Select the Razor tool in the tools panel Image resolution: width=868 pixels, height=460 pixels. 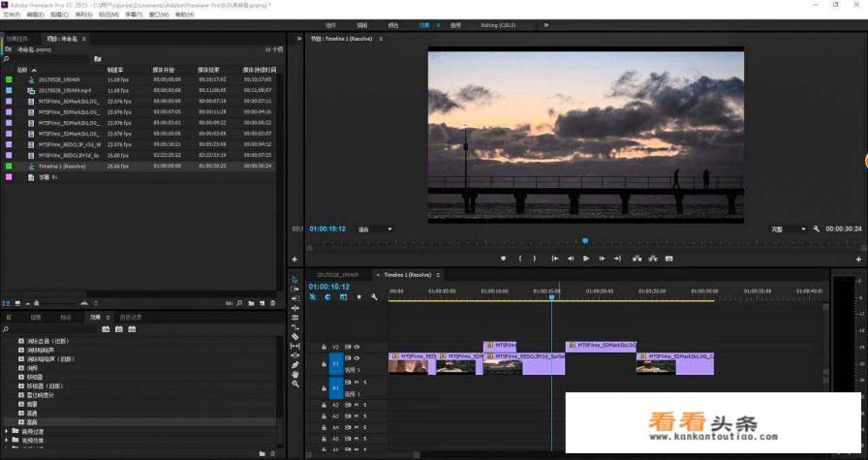(x=295, y=337)
